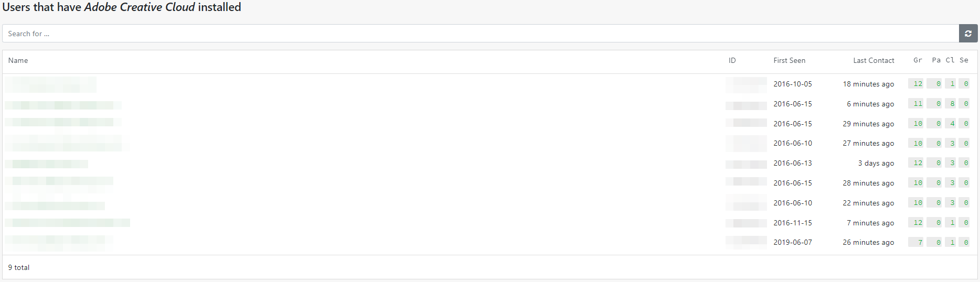The image size is (980, 282).
Task: Open clients badge 8 in second row
Action: click(951, 104)
